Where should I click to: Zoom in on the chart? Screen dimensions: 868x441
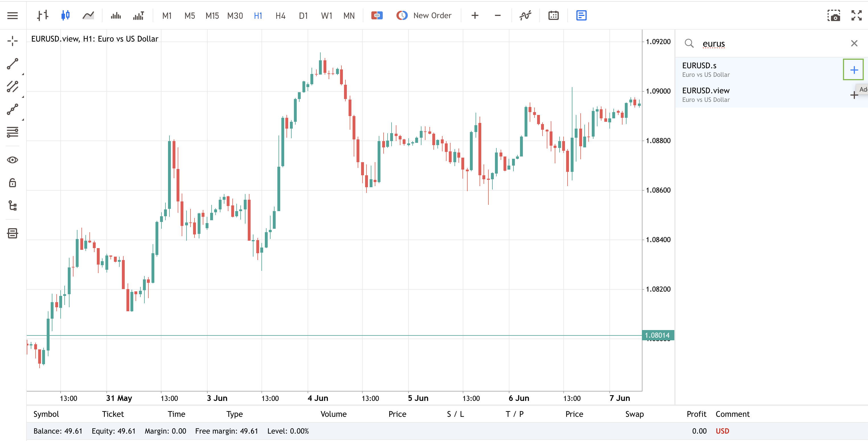475,15
